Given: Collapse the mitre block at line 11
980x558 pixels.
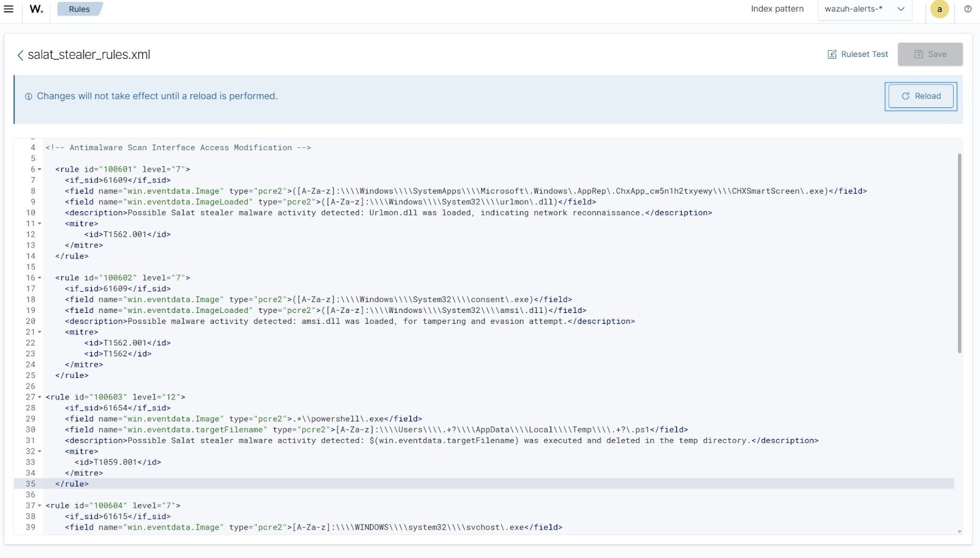Looking at the screenshot, I should pyautogui.click(x=40, y=224).
